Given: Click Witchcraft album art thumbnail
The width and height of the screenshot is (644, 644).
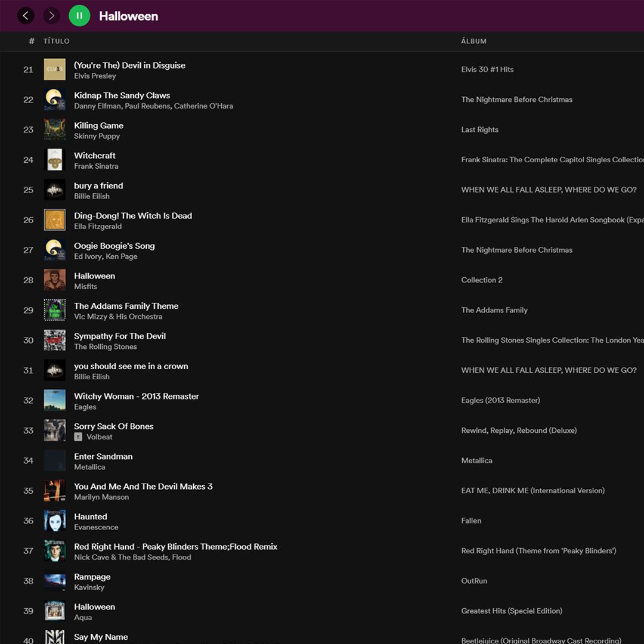Looking at the screenshot, I should coord(55,159).
